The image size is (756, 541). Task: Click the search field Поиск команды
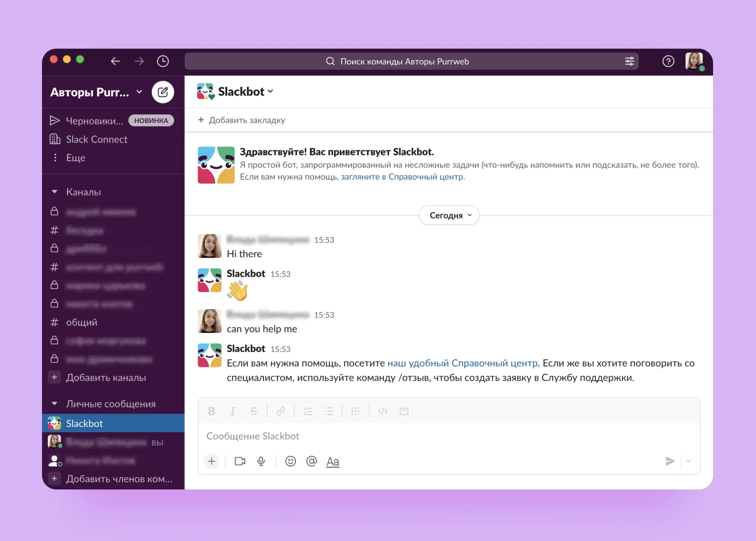click(411, 61)
